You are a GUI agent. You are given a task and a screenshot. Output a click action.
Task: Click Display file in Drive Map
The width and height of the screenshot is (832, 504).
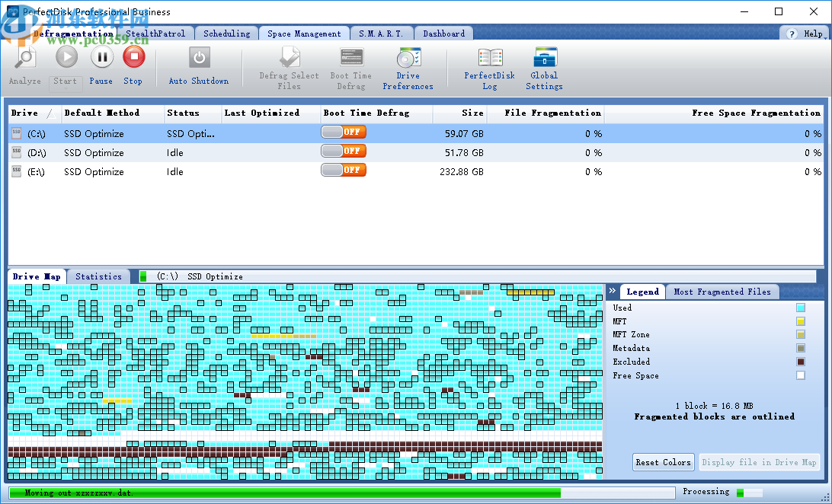759,461
